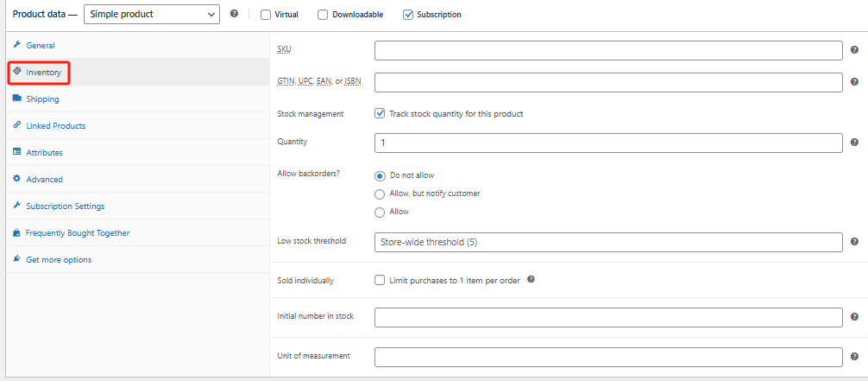Click help icon for Unit of measurement
The height and width of the screenshot is (381, 868).
854,357
